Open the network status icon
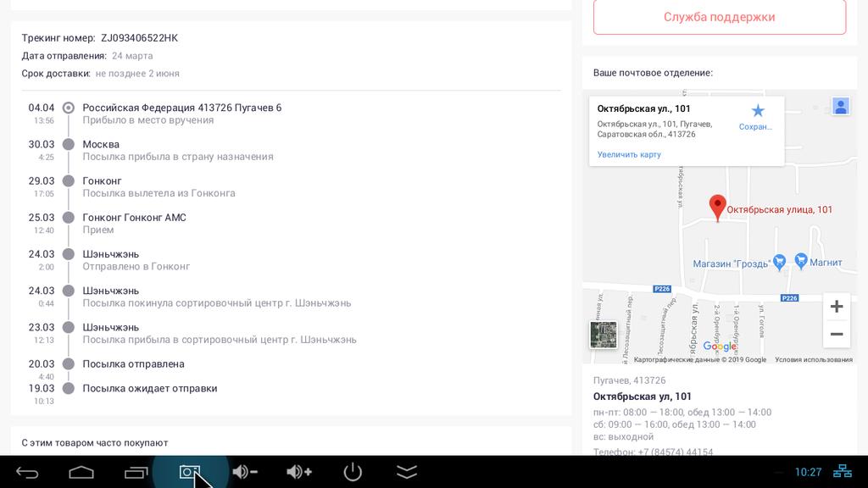Viewport: 868px width, 488px height. point(843,472)
